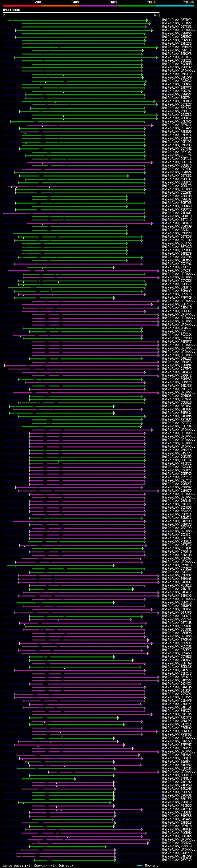Select the UniRef100_C6TCB2 label
Viewport: 197px width, 868px height.
[x=176, y=176]
